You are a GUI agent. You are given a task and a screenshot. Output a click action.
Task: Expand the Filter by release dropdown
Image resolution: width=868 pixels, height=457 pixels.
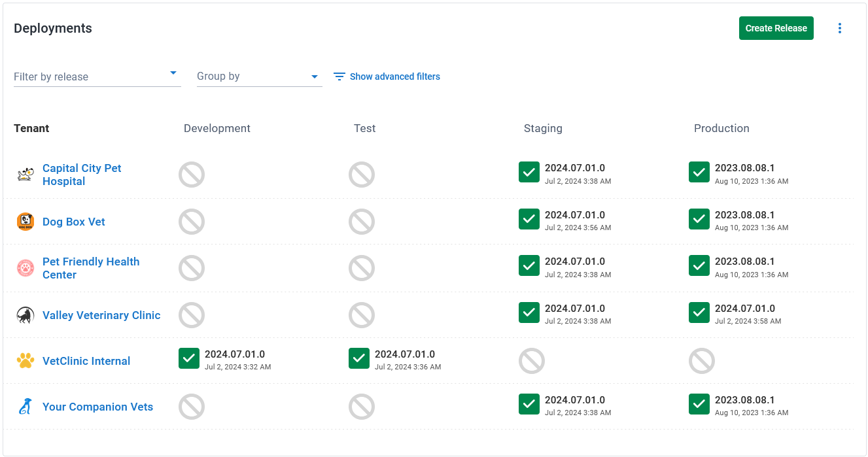click(x=97, y=76)
